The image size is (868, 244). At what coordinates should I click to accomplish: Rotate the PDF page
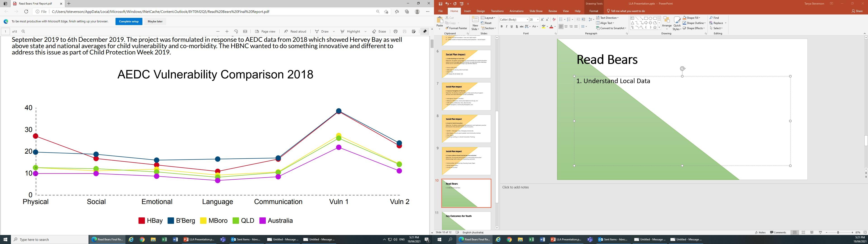click(x=236, y=31)
